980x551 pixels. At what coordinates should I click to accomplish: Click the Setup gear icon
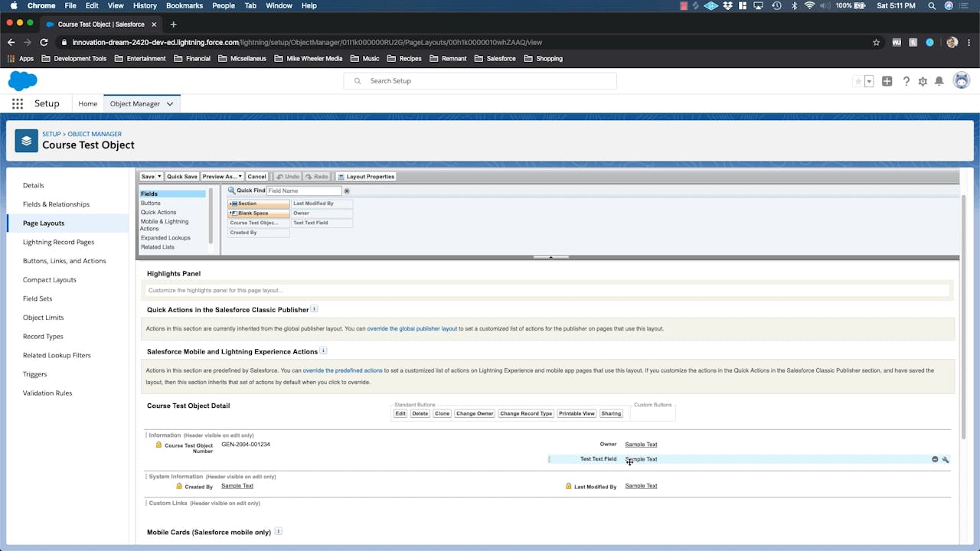923,81
